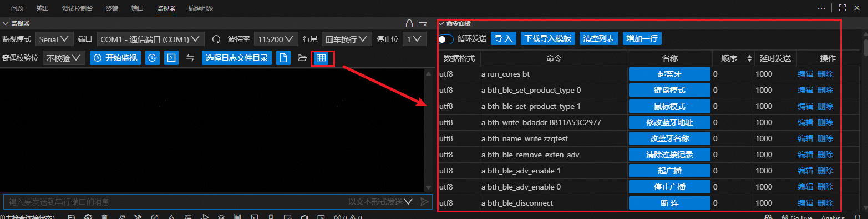Select the 'a bth_ble_remove_exten_adv' command cell
Image resolution: width=868 pixels, height=219 pixels.
[554, 155]
